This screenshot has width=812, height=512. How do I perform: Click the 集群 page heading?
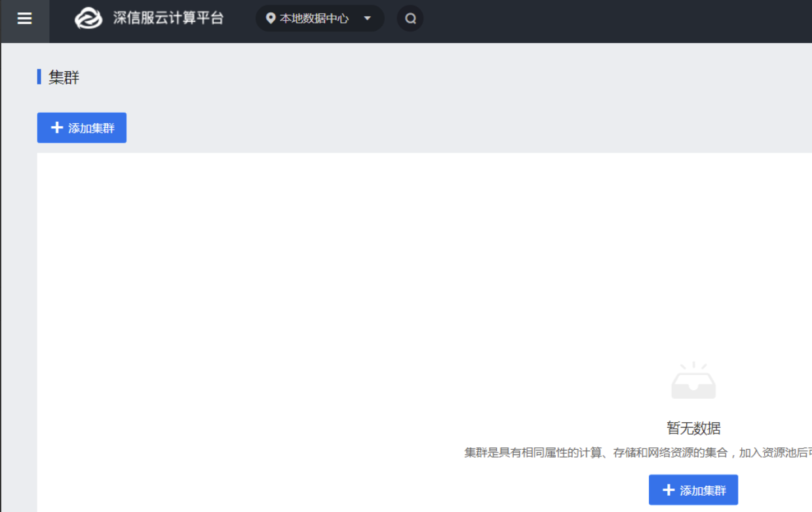tap(64, 77)
